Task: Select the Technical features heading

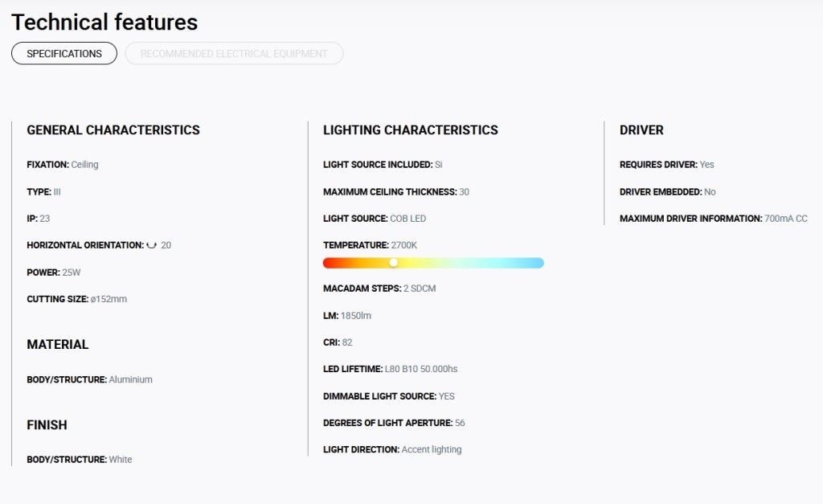Action: [104, 22]
